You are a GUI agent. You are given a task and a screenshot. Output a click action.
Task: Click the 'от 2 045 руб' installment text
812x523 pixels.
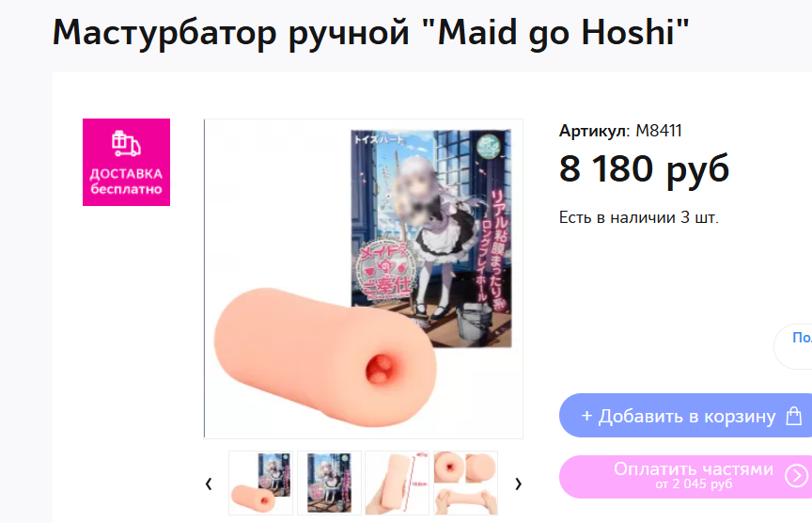coord(694,484)
